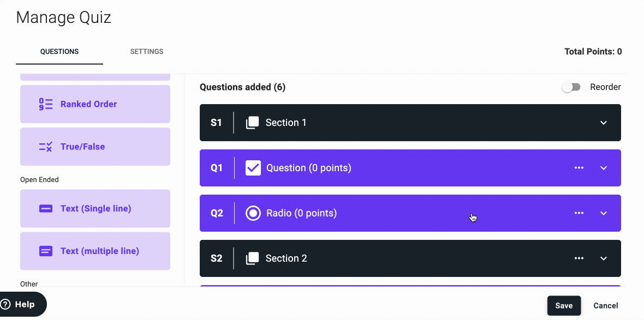Click the checkbox icon on Q1 row
The height and width of the screenshot is (320, 644).
click(253, 168)
